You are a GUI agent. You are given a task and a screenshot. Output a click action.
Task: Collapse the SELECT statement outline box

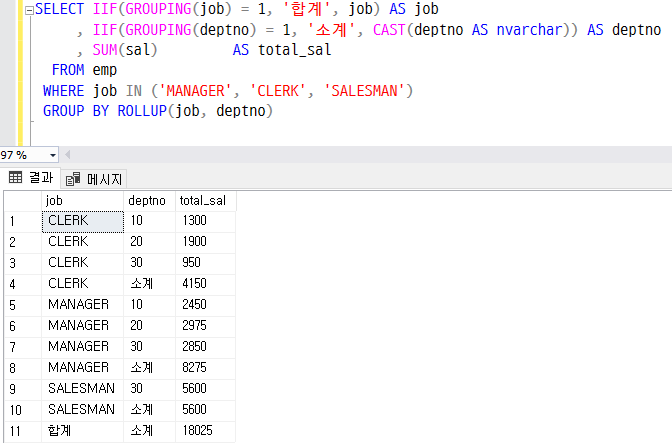point(29,11)
